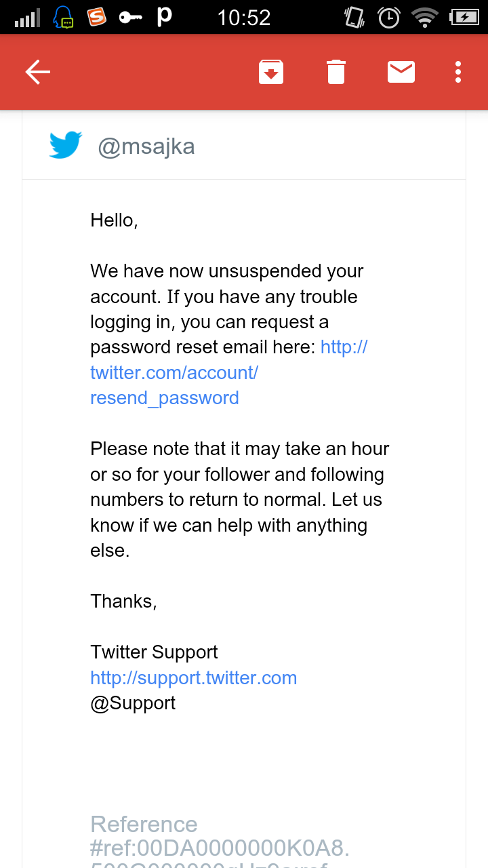Tap the P notification icon

click(164, 17)
